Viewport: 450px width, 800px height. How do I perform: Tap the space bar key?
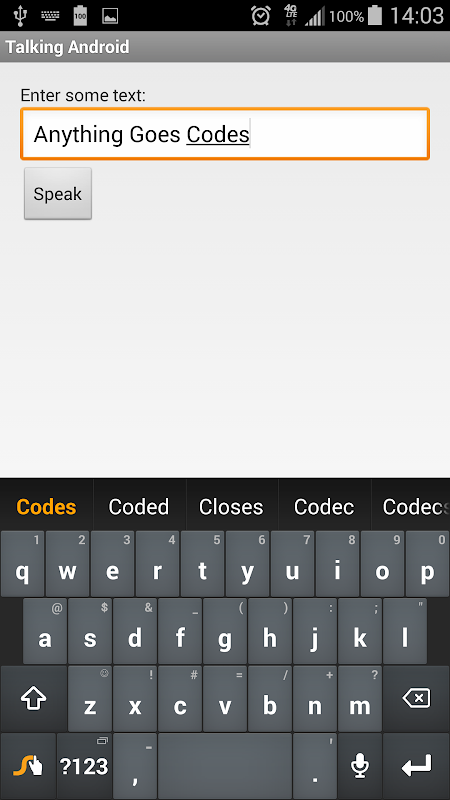click(x=225, y=766)
